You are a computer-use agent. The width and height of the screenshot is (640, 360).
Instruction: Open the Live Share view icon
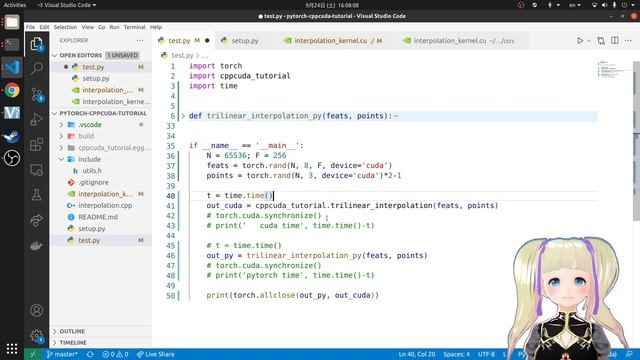coord(36,220)
